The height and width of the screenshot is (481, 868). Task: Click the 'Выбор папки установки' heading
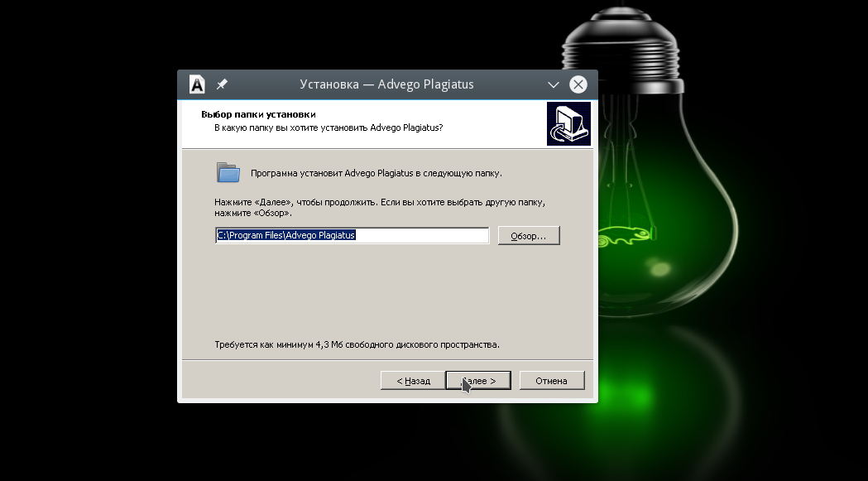click(258, 114)
